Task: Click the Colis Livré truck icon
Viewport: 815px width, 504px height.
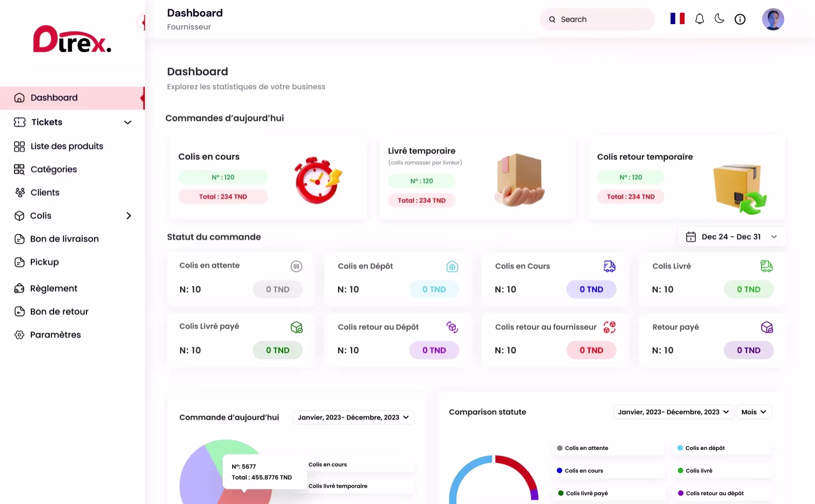Action: pyautogui.click(x=767, y=266)
